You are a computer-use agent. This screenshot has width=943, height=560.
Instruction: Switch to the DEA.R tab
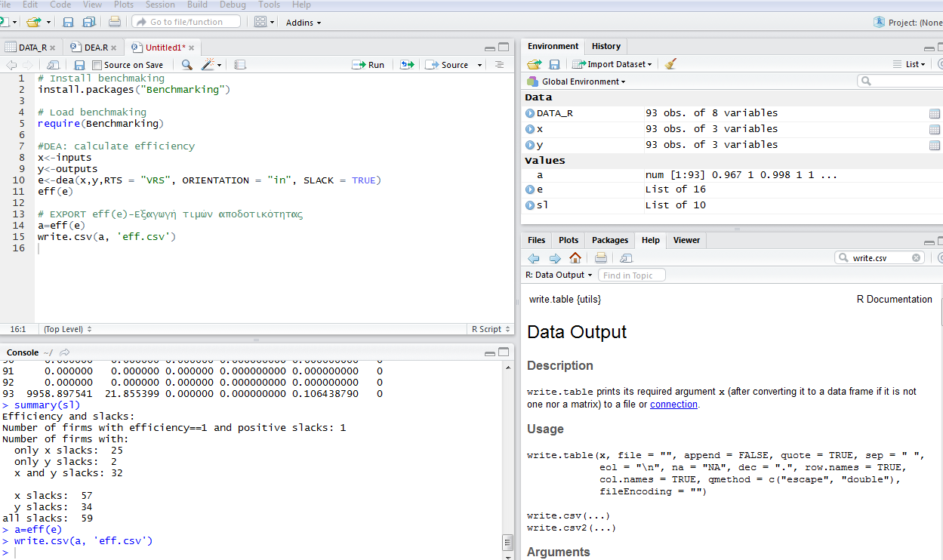94,48
